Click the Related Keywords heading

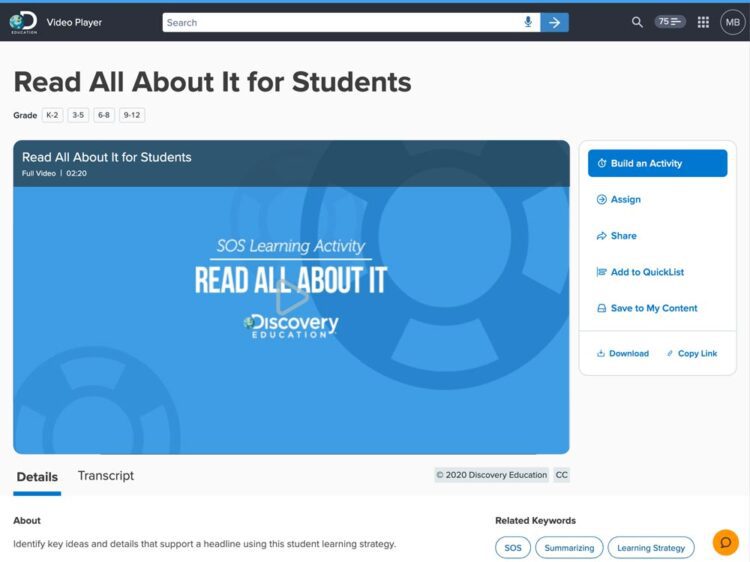[x=535, y=520]
